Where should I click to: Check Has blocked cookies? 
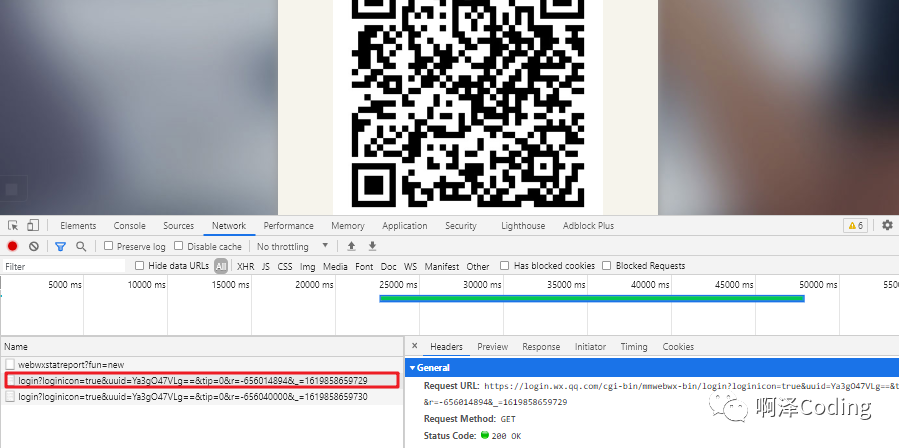pos(505,266)
